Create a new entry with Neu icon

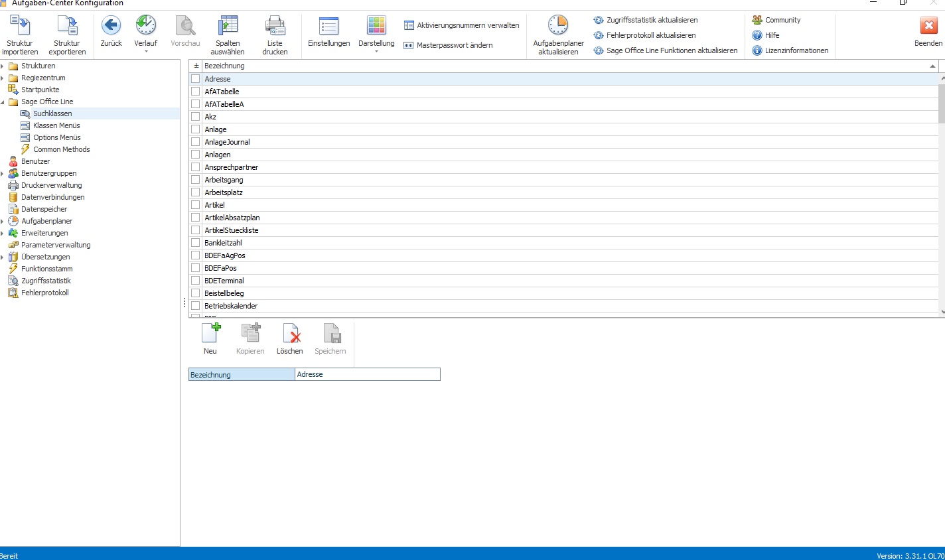[x=210, y=332]
